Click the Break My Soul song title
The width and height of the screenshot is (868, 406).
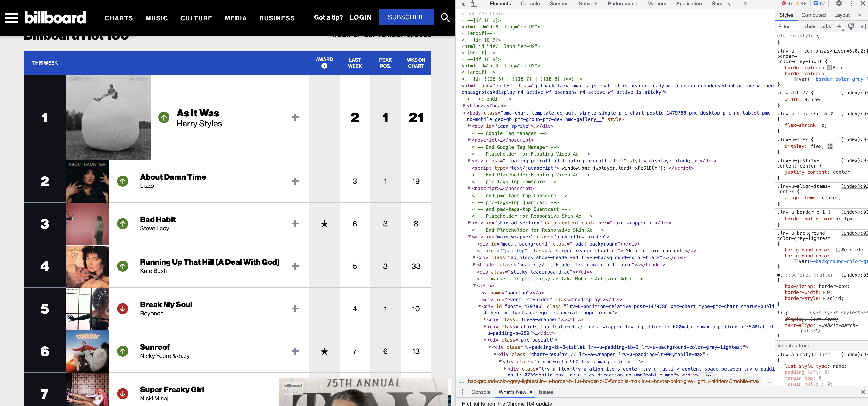point(166,304)
